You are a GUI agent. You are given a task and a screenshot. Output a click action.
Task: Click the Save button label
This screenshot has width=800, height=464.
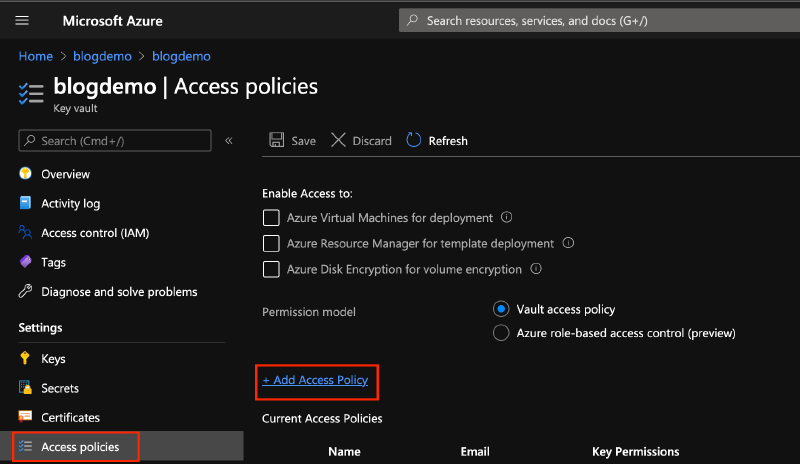pyautogui.click(x=303, y=141)
